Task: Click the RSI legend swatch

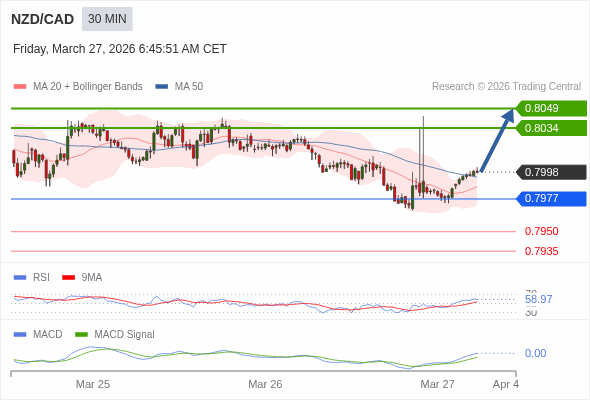Action: (x=20, y=278)
